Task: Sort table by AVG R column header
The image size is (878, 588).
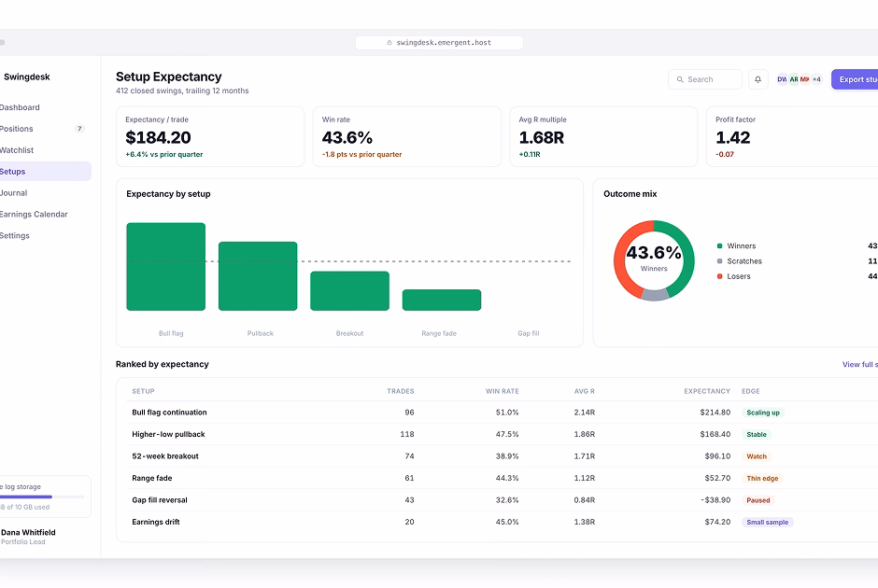Action: coord(585,391)
